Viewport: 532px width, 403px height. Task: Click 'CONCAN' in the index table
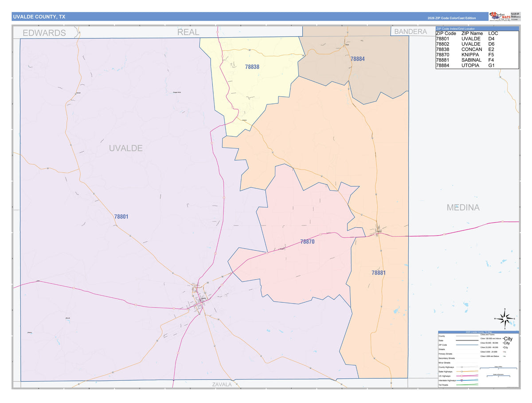(472, 49)
